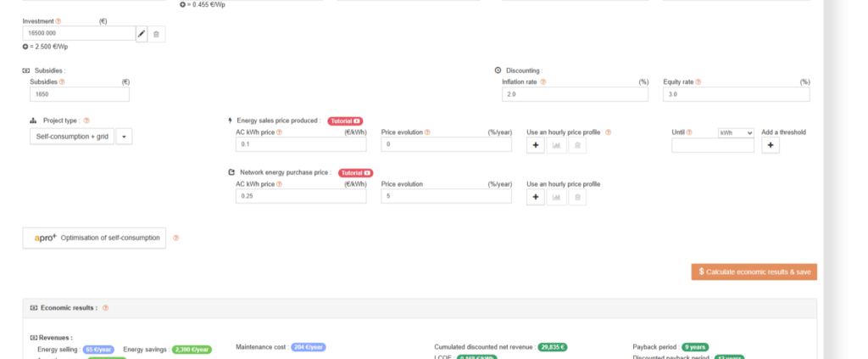Image resolution: width=868 pixels, height=359 pixels.
Task: Add hourly profile for network purchase price
Action: coord(536,197)
